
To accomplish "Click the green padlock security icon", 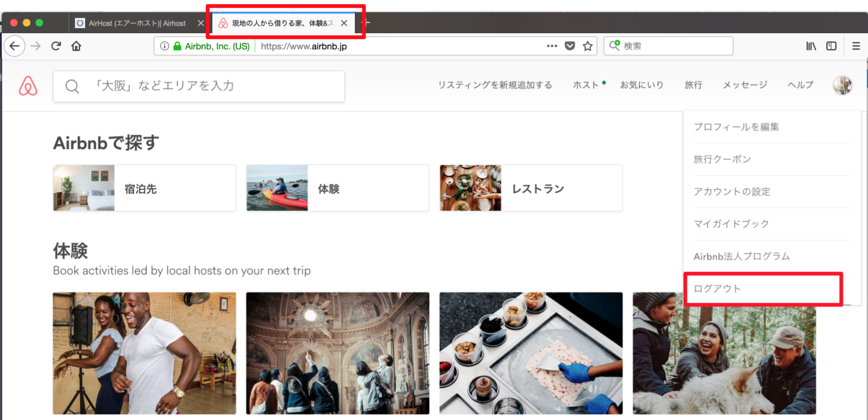I will pyautogui.click(x=177, y=46).
